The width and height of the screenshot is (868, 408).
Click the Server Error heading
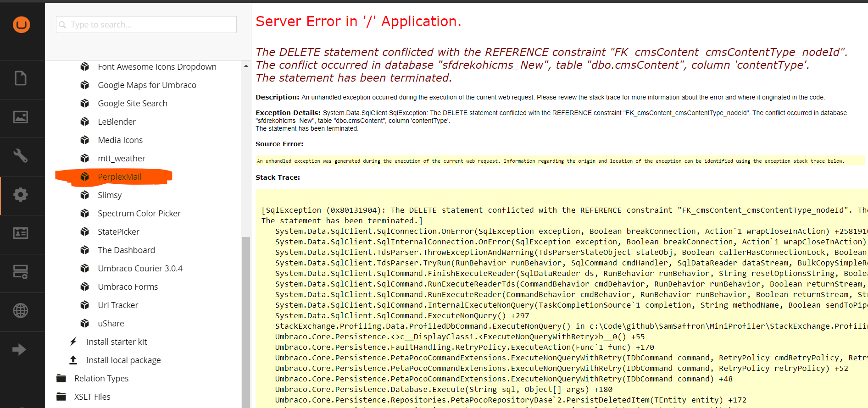[358, 22]
